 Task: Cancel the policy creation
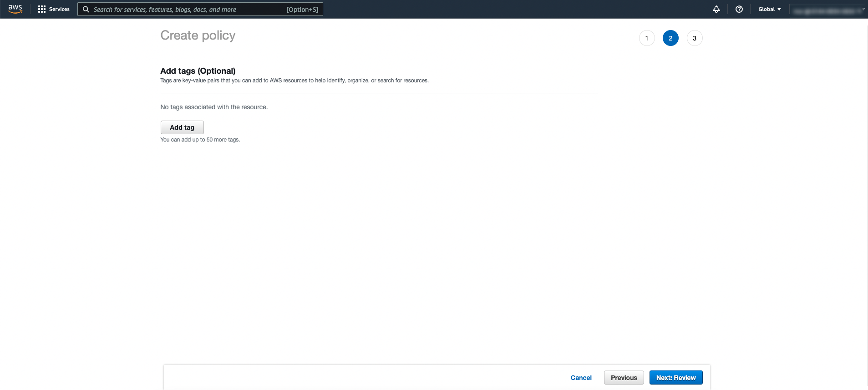click(x=581, y=378)
